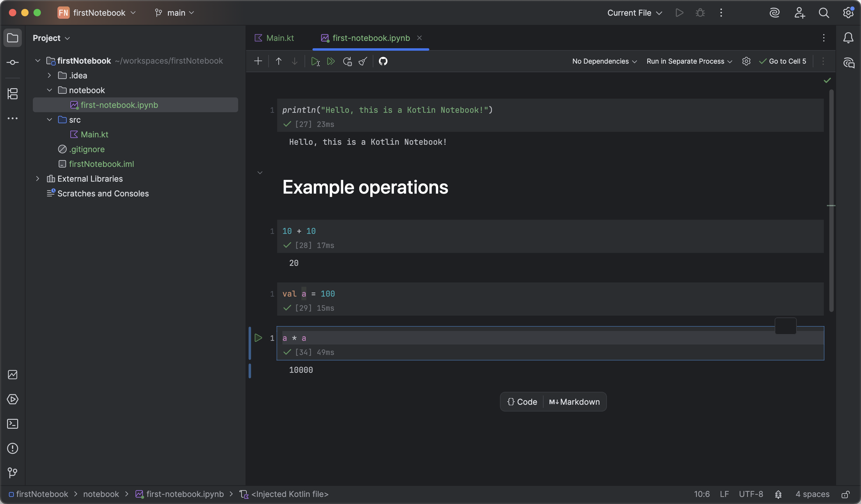This screenshot has height=504, width=861.
Task: Move cell up arrow
Action: tap(278, 61)
